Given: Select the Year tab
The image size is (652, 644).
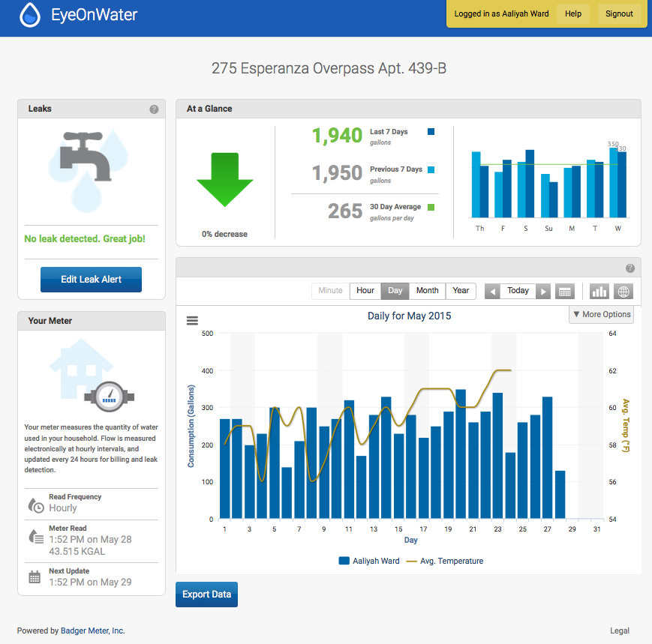Looking at the screenshot, I should pos(460,290).
